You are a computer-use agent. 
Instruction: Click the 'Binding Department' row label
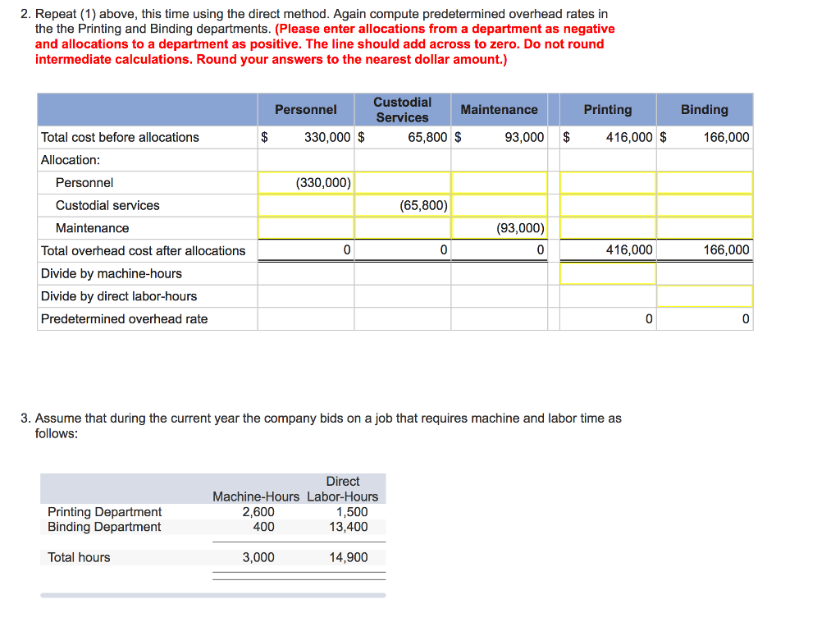coord(104,527)
